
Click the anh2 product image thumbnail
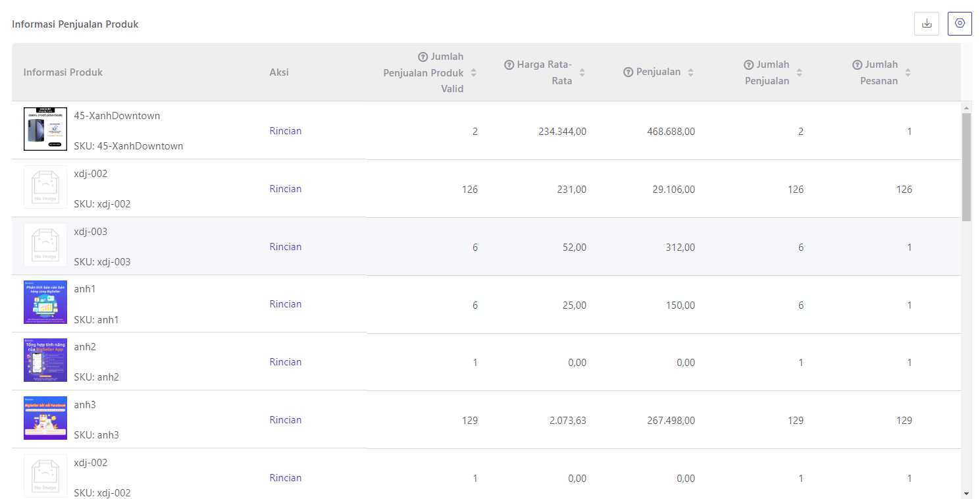point(45,360)
